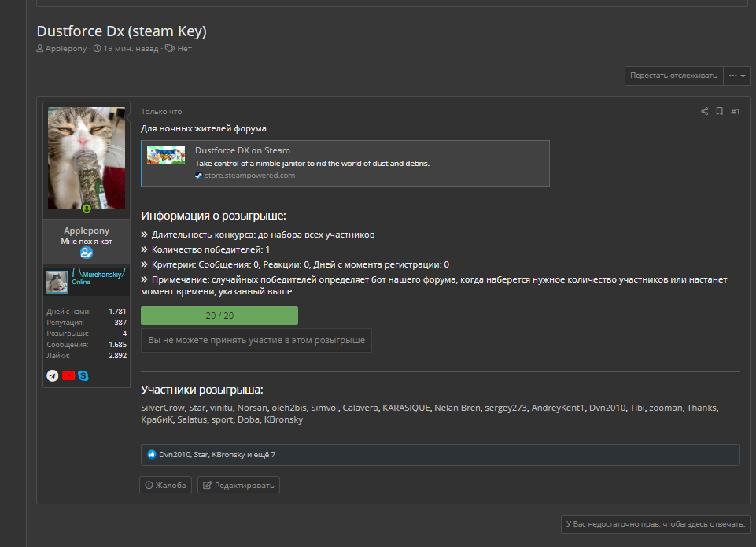Viewport: 756px width, 547px height.
Task: Open participant Doba's profile
Action: 249,419
